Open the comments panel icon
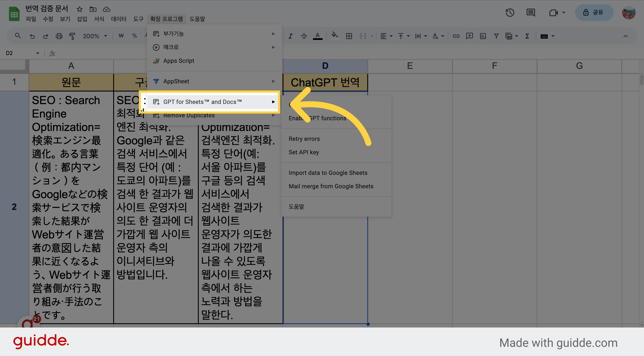Screen dimensions: 644x356 (531, 13)
